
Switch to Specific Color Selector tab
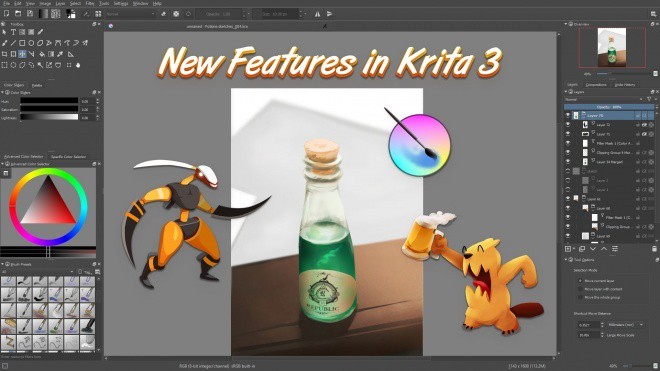point(68,156)
